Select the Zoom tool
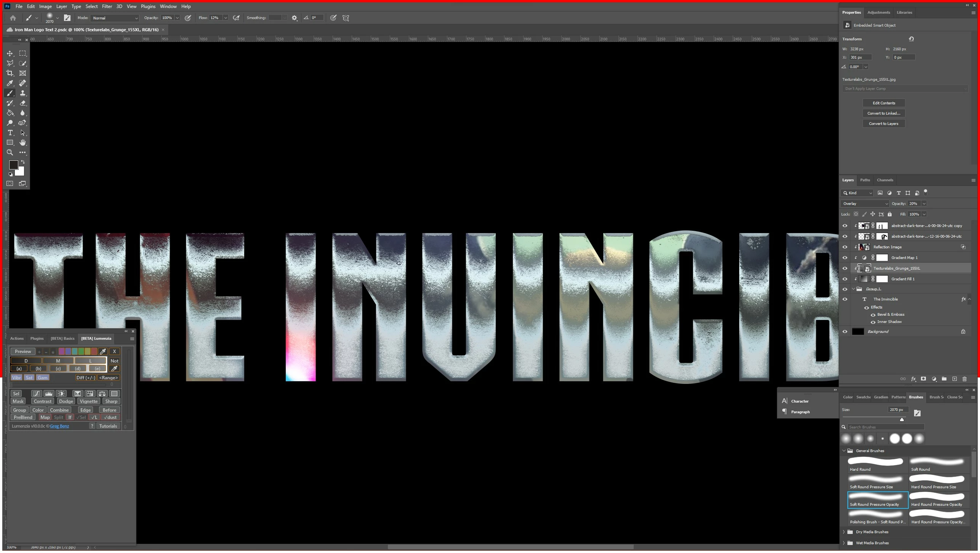The width and height of the screenshot is (980, 553). (x=10, y=153)
